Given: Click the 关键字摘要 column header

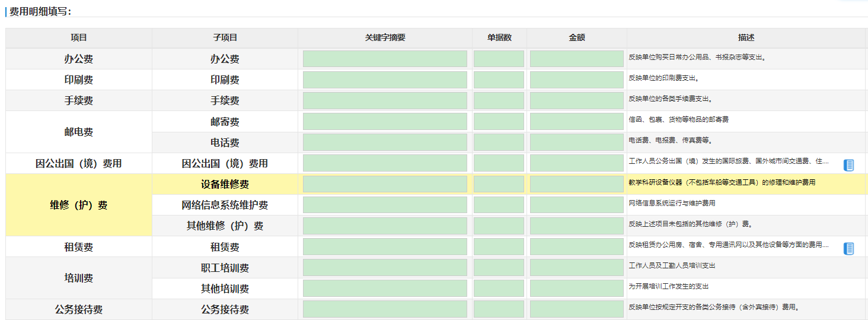Looking at the screenshot, I should (x=385, y=37).
